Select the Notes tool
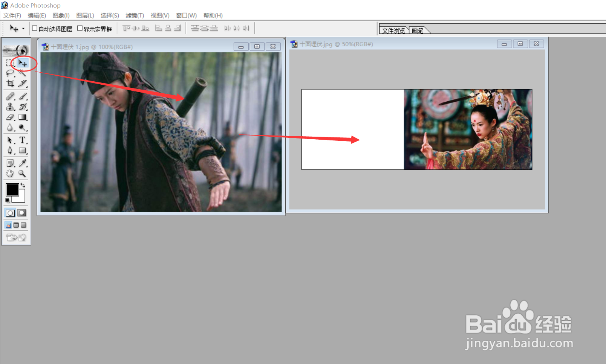This screenshot has width=606, height=364. tap(10, 163)
